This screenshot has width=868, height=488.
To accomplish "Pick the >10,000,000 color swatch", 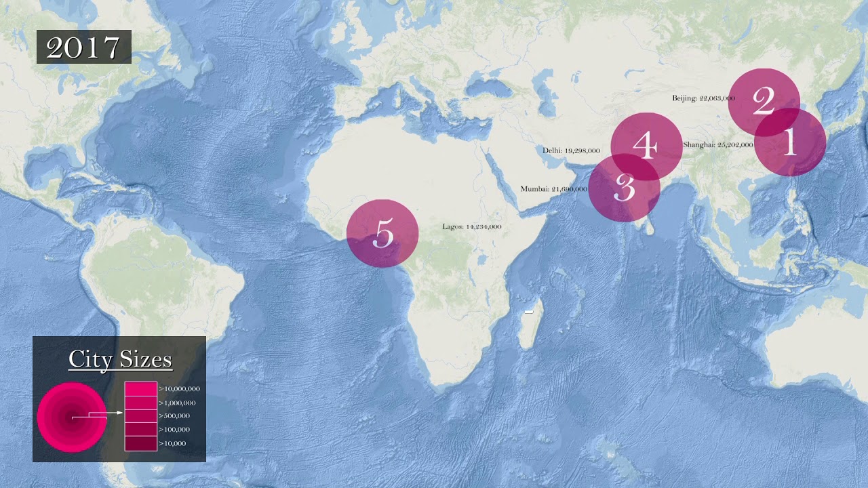I will (x=140, y=389).
